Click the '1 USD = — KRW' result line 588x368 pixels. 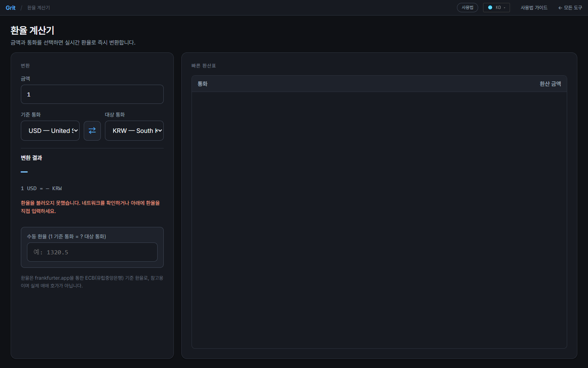[41, 188]
